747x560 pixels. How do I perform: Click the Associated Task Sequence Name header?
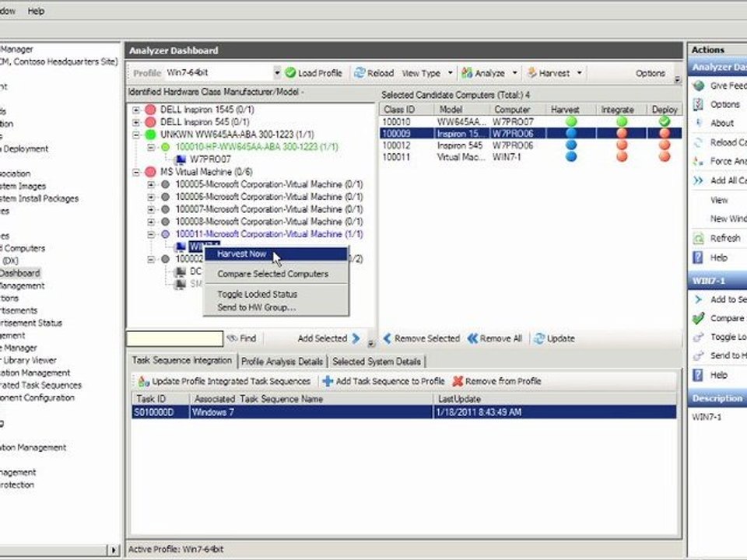pos(311,399)
